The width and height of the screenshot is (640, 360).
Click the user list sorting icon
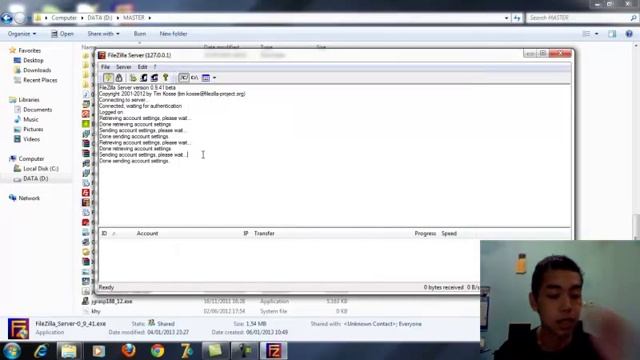206,78
